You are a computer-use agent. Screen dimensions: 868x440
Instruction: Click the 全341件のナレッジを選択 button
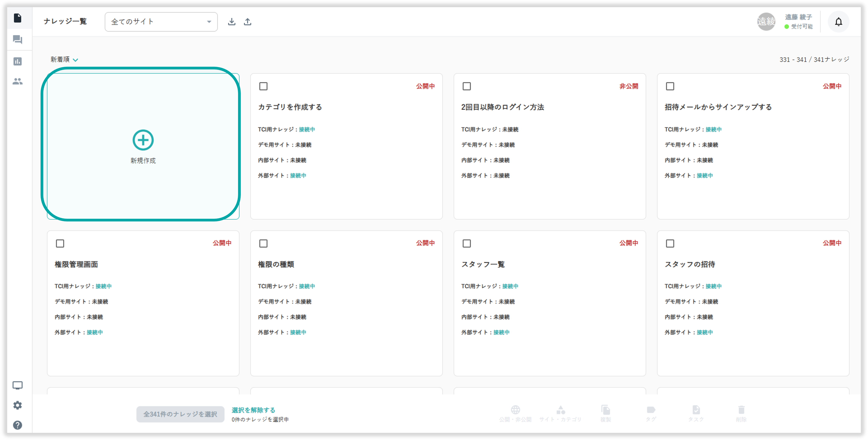[180, 414]
